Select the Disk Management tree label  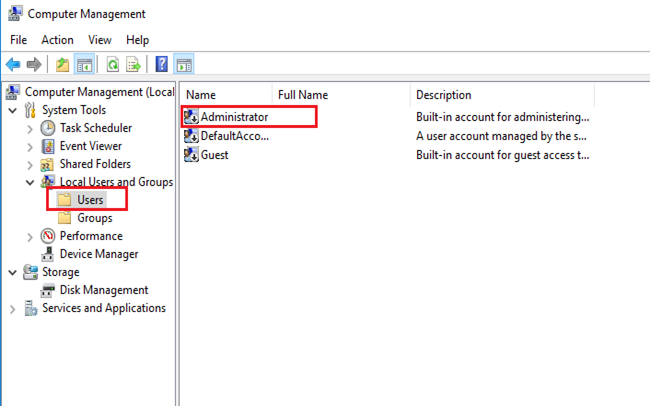(x=104, y=290)
